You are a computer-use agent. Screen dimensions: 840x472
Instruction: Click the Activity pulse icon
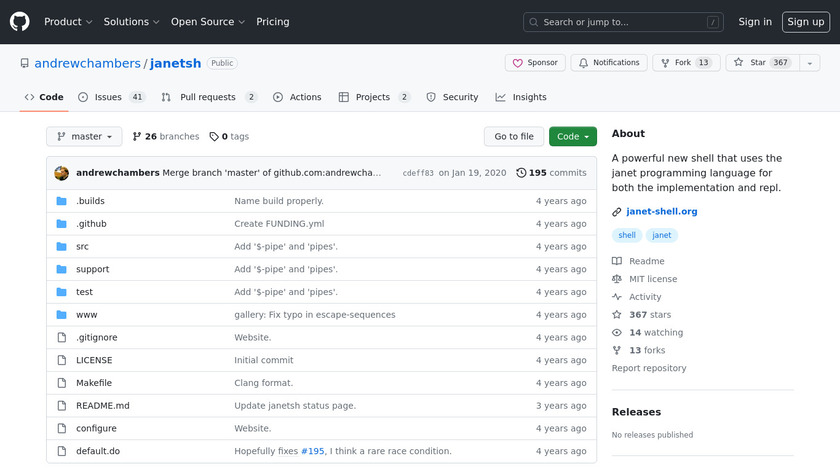pyautogui.click(x=617, y=297)
